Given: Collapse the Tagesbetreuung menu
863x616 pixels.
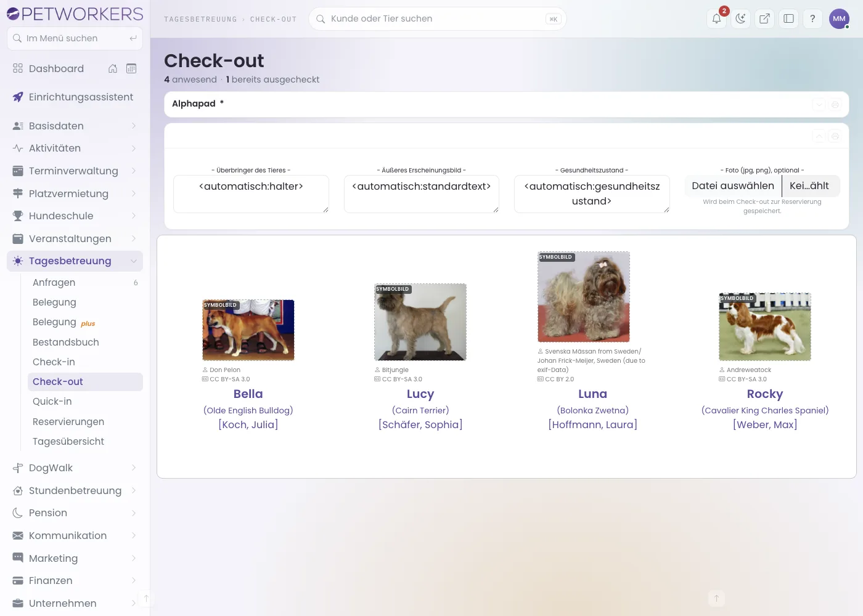Looking at the screenshot, I should [x=75, y=261].
